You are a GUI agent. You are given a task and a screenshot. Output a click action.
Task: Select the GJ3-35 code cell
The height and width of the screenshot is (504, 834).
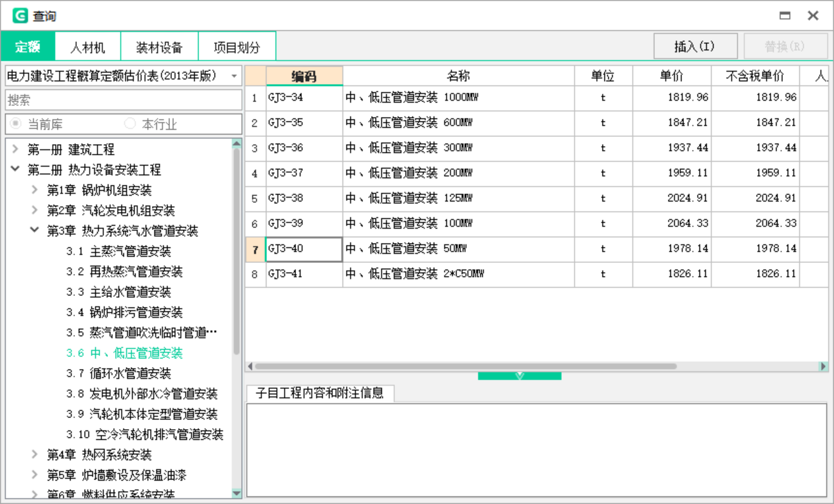(x=305, y=123)
